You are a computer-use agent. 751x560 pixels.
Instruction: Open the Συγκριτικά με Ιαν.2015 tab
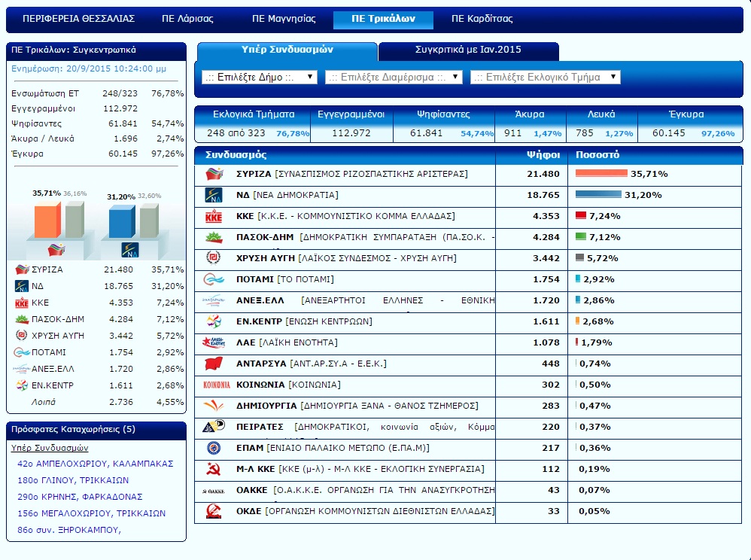[x=468, y=50]
